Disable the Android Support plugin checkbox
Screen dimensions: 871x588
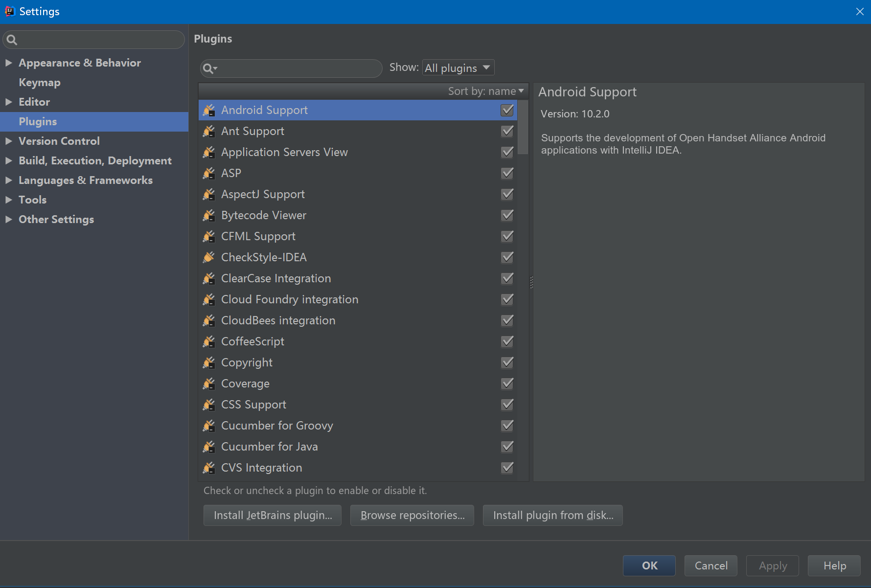pos(507,111)
